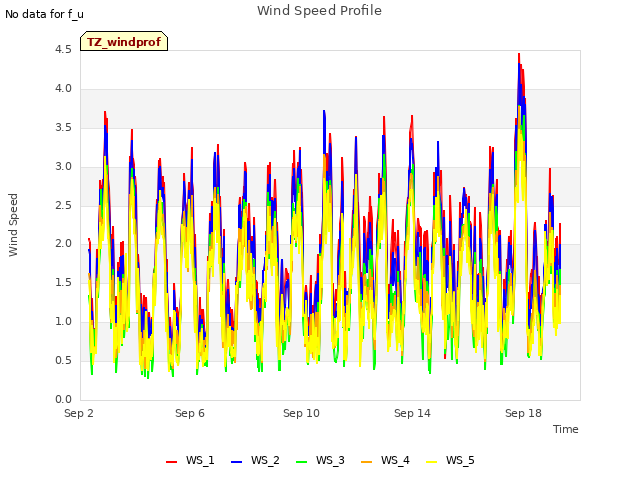Click the 4.5 y-axis tick label
The width and height of the screenshot is (640, 480).
click(63, 49)
